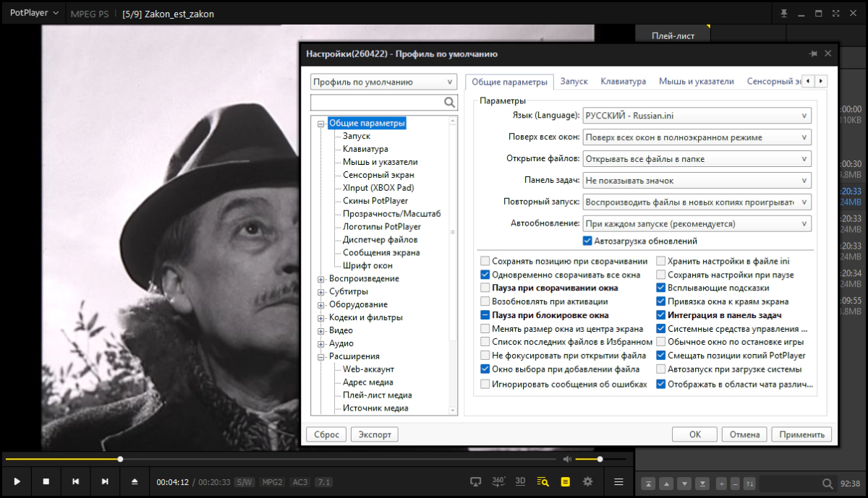This screenshot has width=868, height=498.
Task: Click the speaker mute icon
Action: pyautogui.click(x=567, y=459)
